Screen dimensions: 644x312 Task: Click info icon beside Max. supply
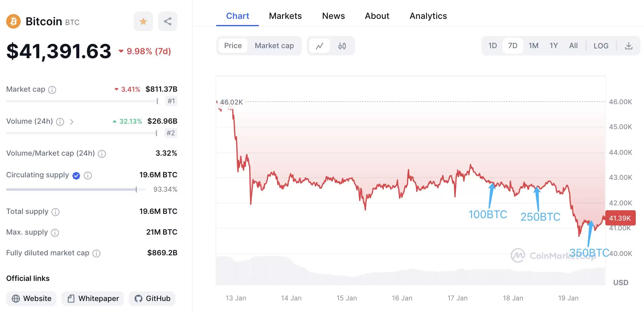(55, 233)
